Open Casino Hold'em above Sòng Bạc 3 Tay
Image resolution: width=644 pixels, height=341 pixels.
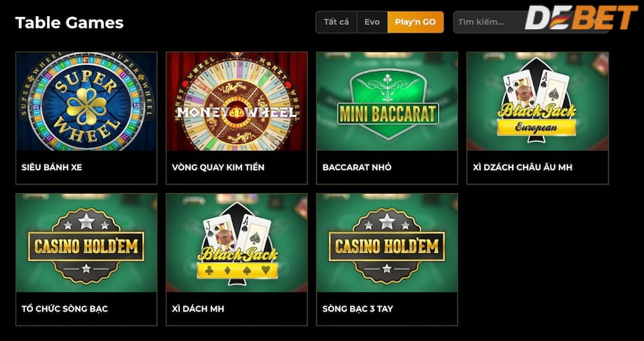387,243
